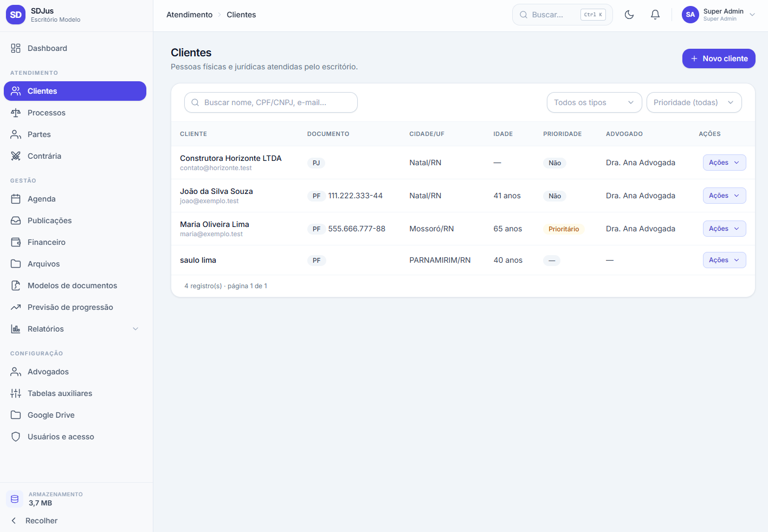The width and height of the screenshot is (768, 532).
Task: Open Ações menu for Maria Oliveira Lima
Action: coord(724,229)
